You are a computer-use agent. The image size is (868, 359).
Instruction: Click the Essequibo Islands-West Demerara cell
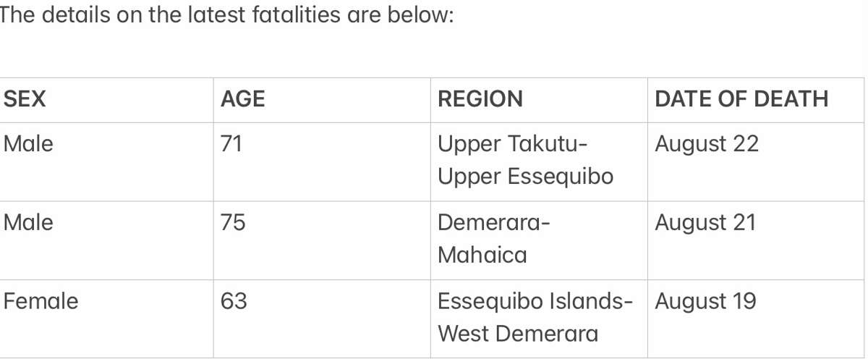coord(539,318)
